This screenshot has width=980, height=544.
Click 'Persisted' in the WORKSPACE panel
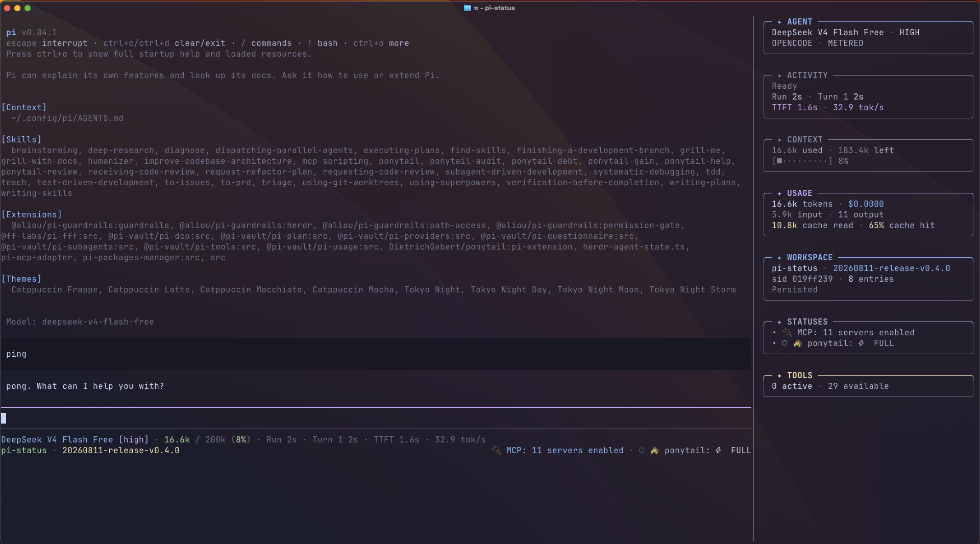795,290
